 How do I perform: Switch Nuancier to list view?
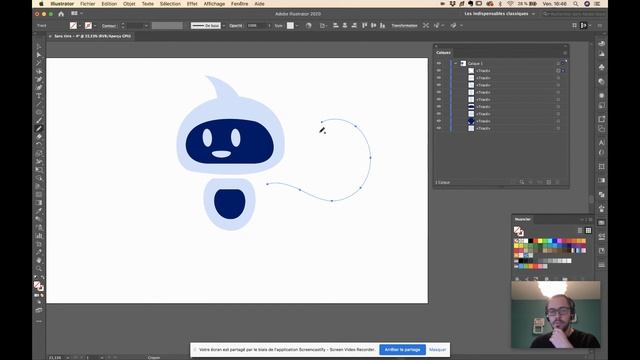pyautogui.click(x=580, y=230)
